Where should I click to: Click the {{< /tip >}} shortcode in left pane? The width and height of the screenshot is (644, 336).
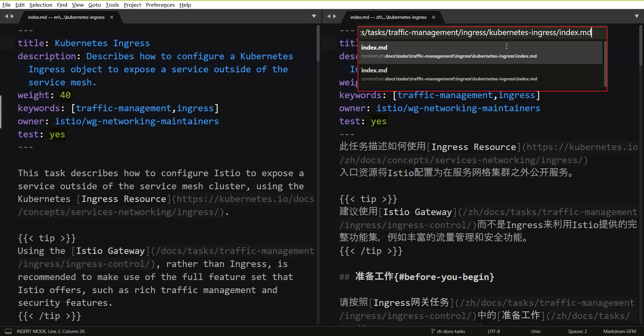(x=50, y=316)
